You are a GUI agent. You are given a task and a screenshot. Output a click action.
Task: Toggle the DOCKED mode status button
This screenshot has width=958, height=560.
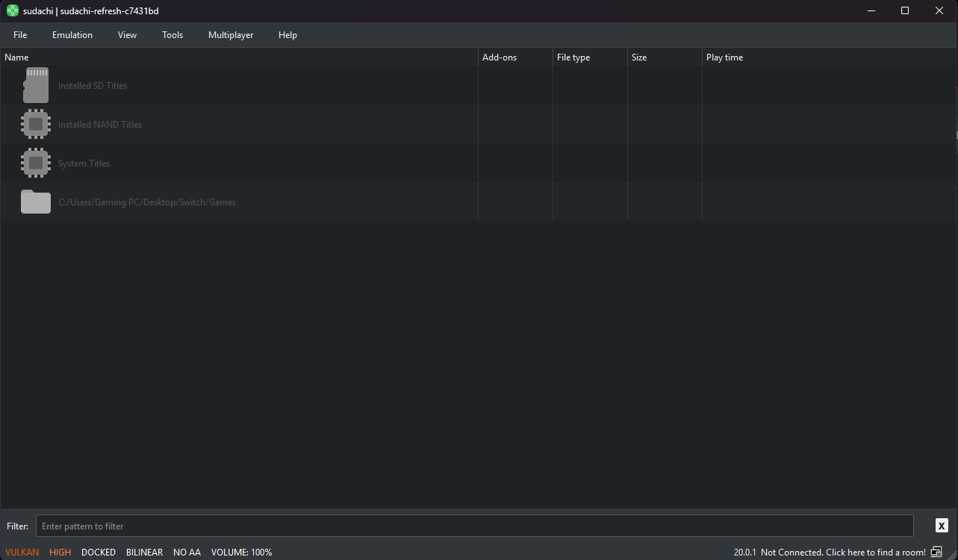(99, 553)
